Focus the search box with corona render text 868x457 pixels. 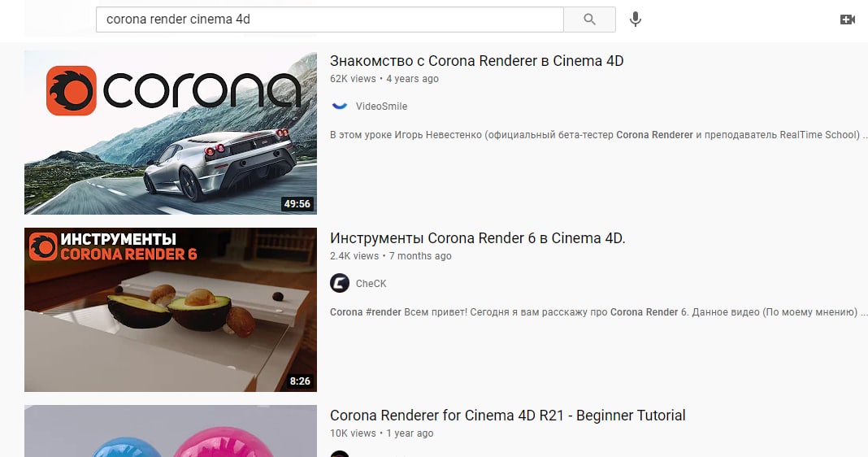tap(329, 20)
